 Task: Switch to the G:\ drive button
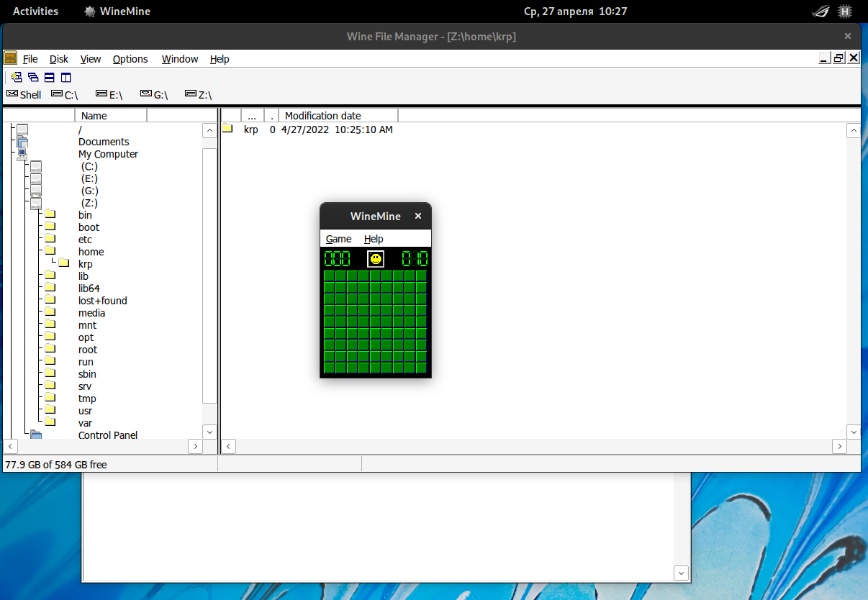click(x=154, y=94)
